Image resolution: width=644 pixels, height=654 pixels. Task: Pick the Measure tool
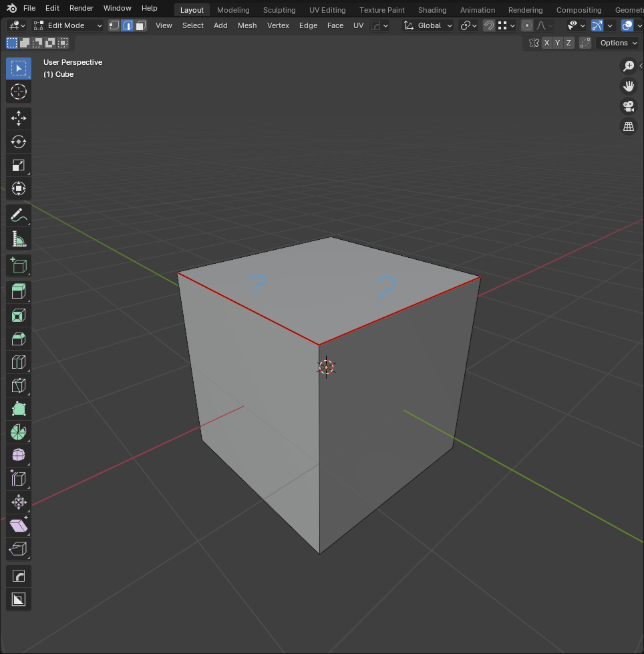coord(18,239)
